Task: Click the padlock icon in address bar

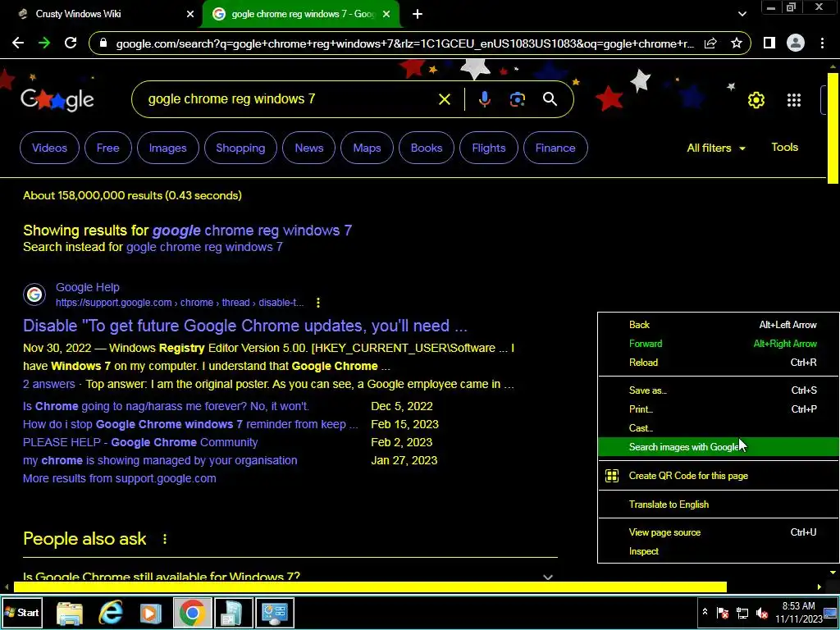Action: click(104, 43)
